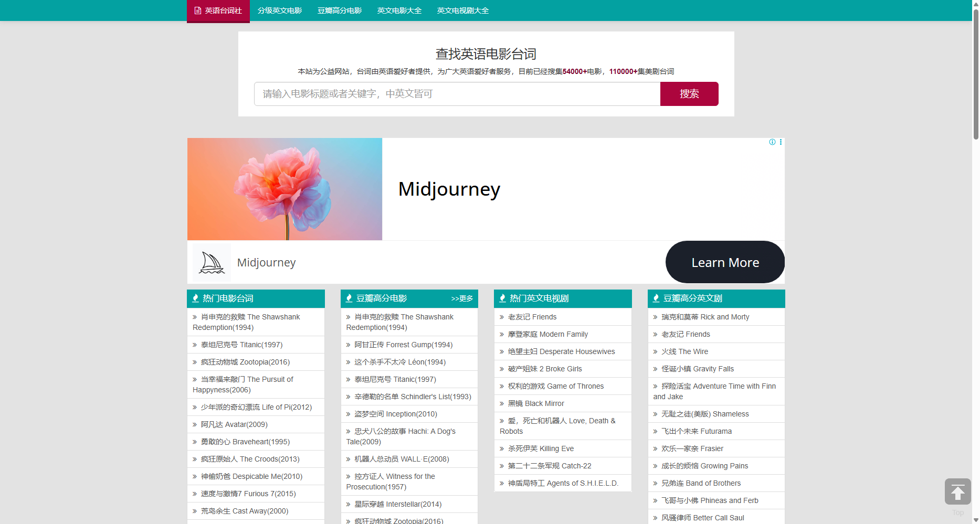Open The Croods(2013) link
The width and height of the screenshot is (980, 524).
pyautogui.click(x=250, y=459)
